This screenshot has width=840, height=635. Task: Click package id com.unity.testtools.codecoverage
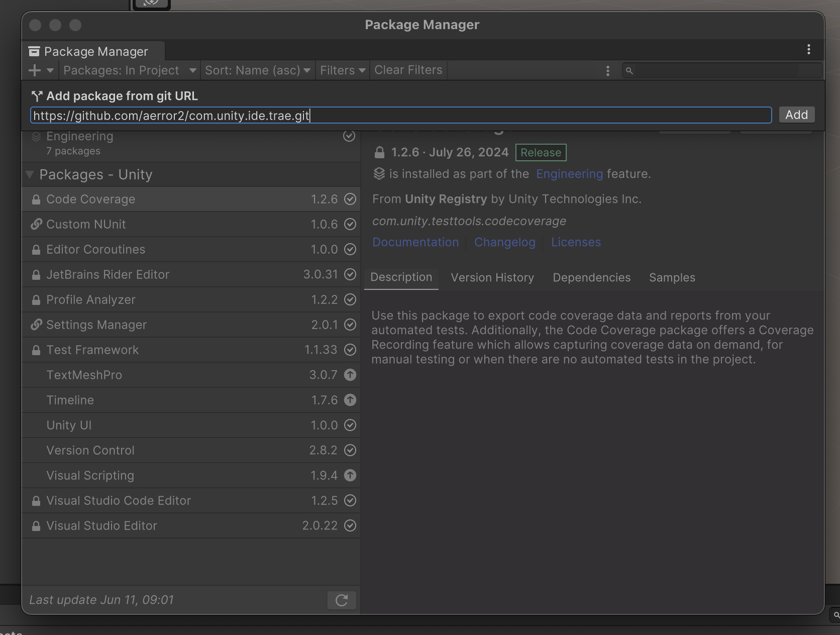[x=469, y=222]
